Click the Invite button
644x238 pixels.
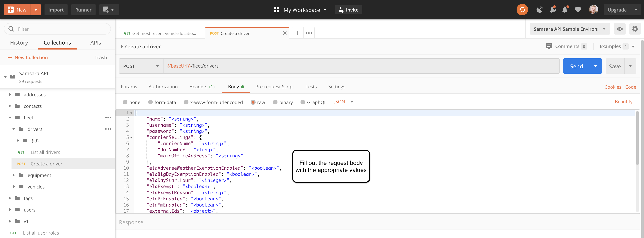(x=348, y=10)
